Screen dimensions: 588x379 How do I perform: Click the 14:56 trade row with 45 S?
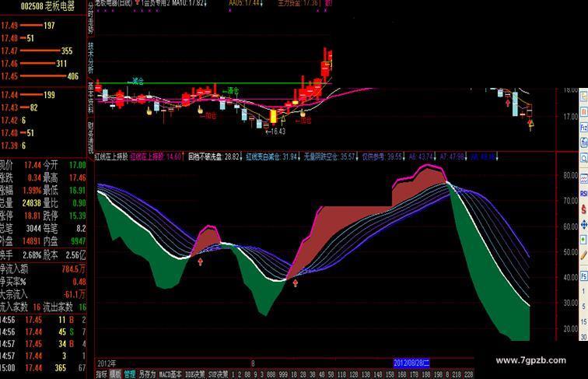click(43, 332)
